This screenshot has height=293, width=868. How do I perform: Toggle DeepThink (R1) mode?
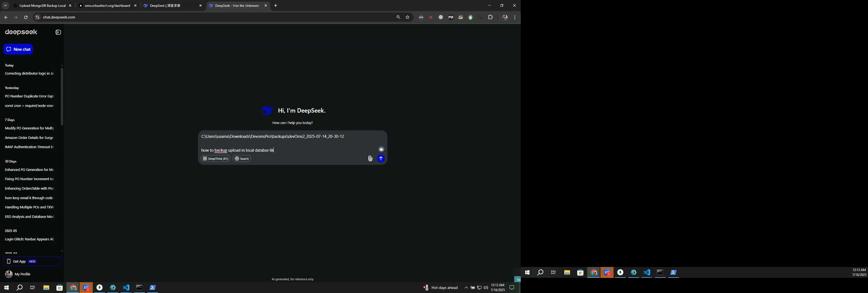click(216, 158)
